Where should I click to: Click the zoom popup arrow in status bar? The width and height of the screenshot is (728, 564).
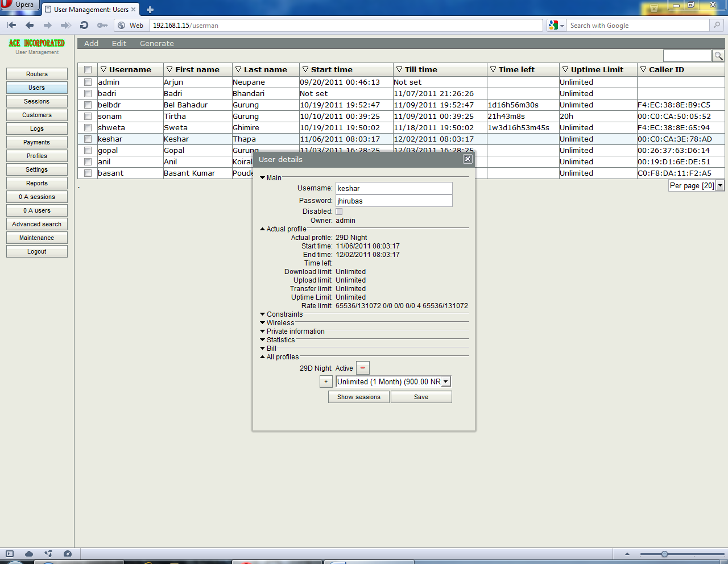[x=627, y=554]
